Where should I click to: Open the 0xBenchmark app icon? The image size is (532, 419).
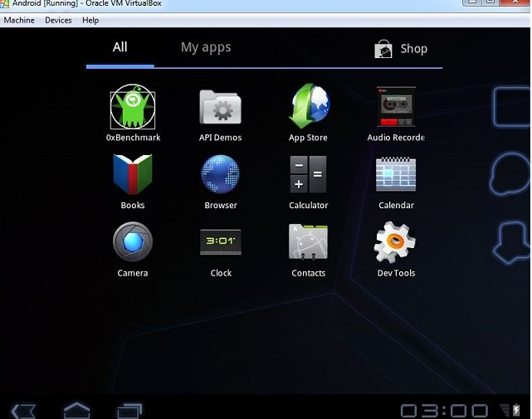(133, 106)
